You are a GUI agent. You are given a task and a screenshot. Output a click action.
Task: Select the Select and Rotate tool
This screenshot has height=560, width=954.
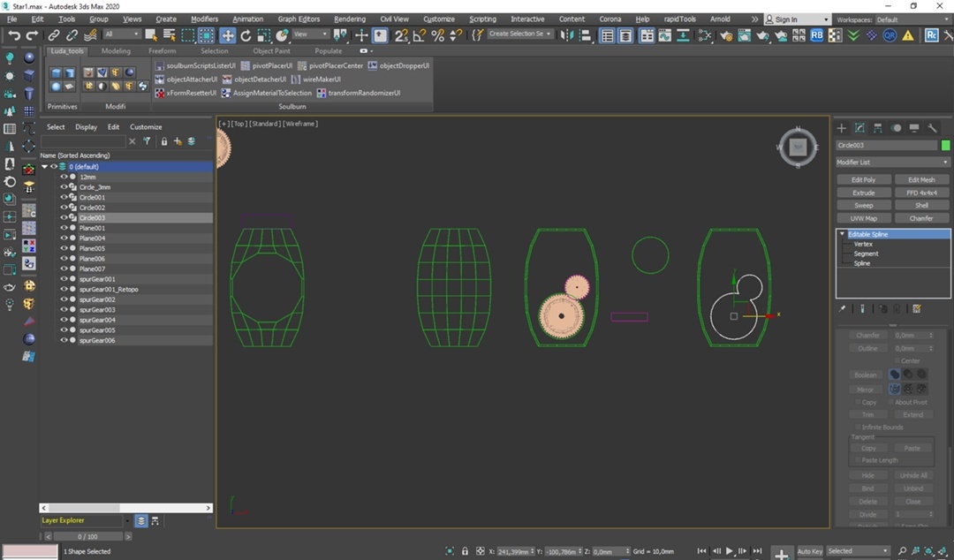pyautogui.click(x=246, y=35)
